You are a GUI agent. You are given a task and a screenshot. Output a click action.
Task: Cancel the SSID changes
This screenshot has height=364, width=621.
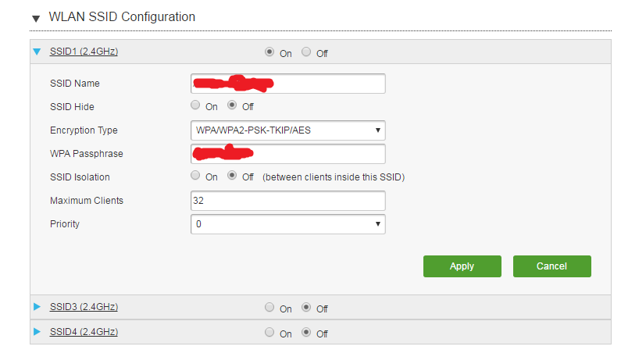point(552,266)
